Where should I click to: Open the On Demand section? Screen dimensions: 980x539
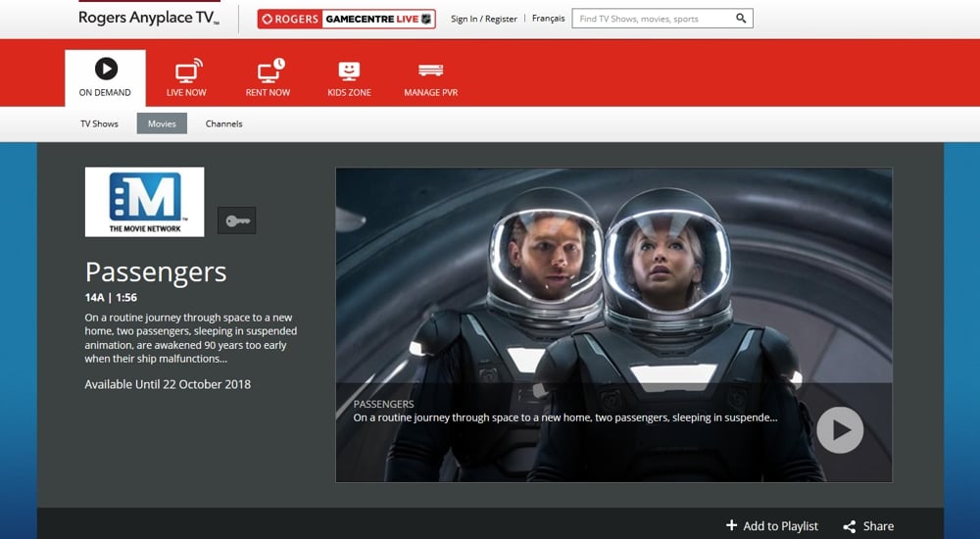(105, 78)
